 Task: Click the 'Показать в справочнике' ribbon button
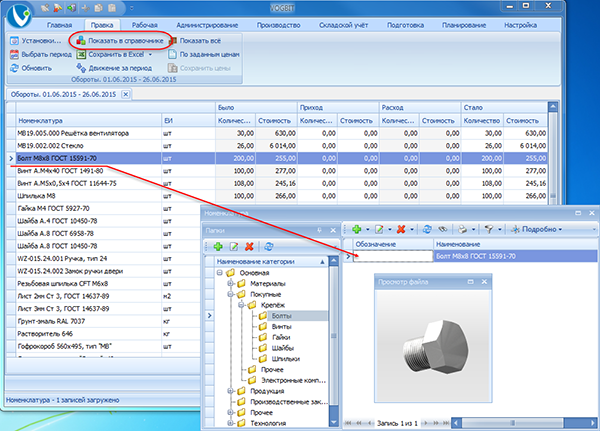tap(123, 39)
